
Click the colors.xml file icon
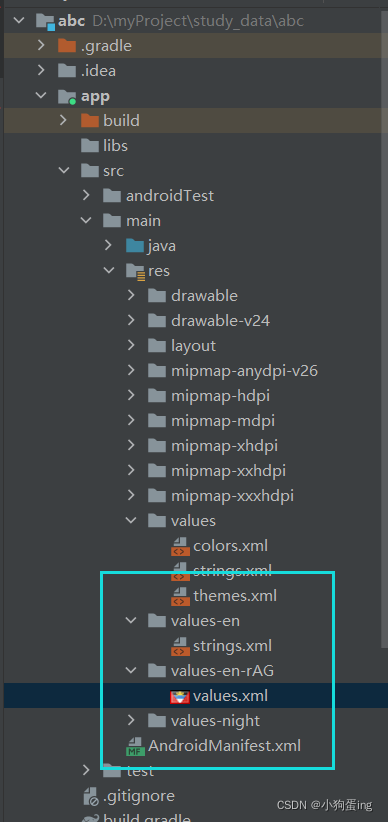coord(180,546)
